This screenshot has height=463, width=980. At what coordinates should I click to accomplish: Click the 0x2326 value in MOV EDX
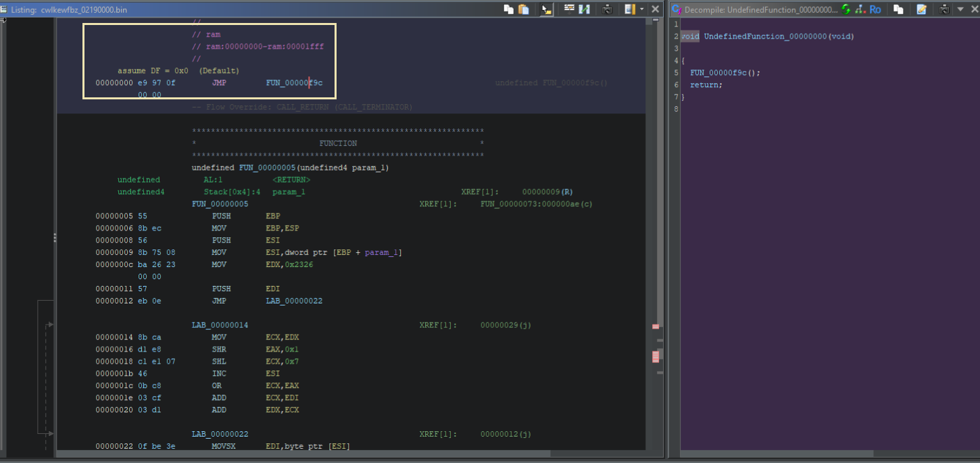click(x=299, y=265)
